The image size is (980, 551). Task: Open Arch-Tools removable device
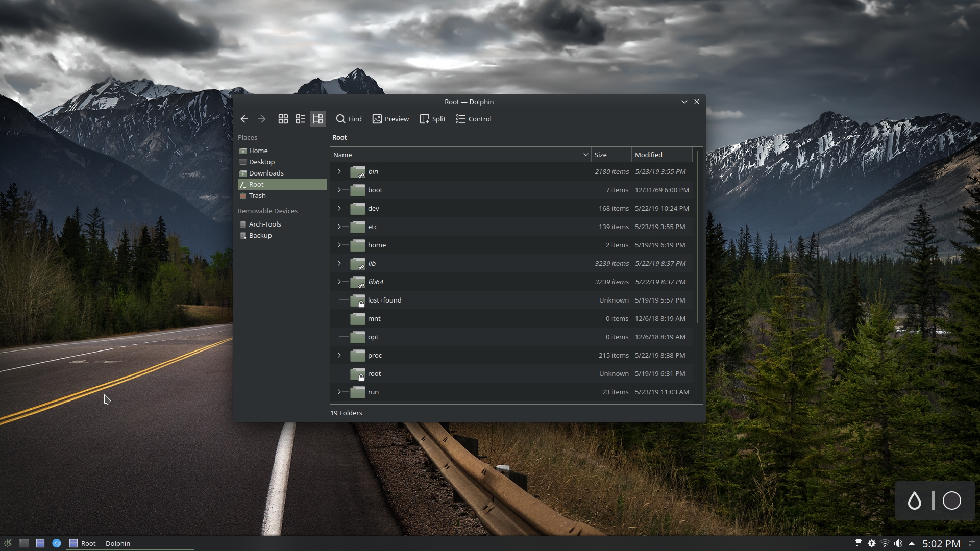(282, 224)
